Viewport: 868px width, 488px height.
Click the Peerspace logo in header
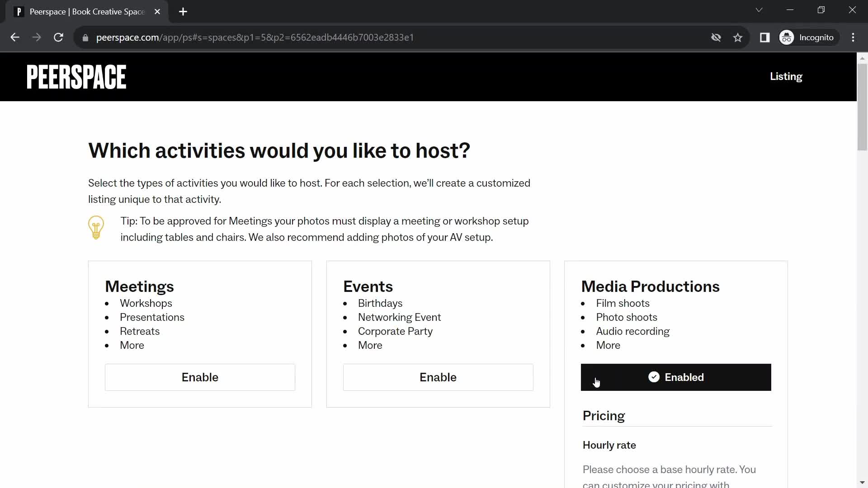click(76, 76)
